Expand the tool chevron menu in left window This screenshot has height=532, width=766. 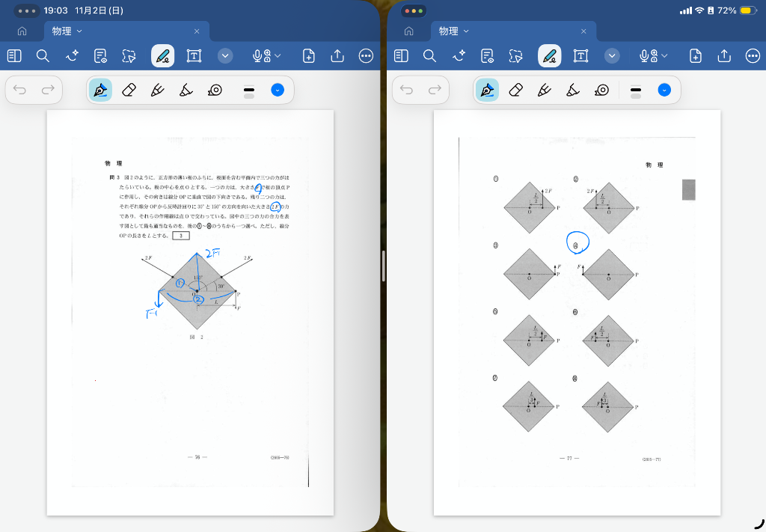225,56
